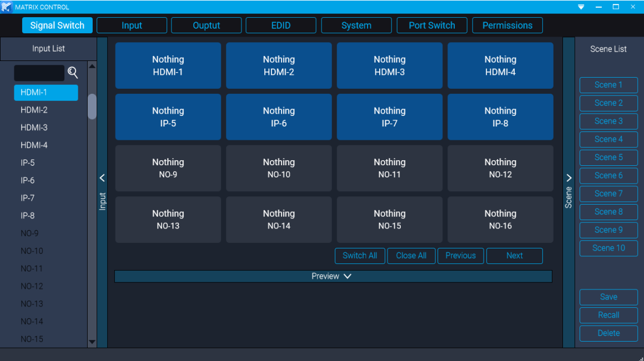Click the Input List search field

(39, 73)
